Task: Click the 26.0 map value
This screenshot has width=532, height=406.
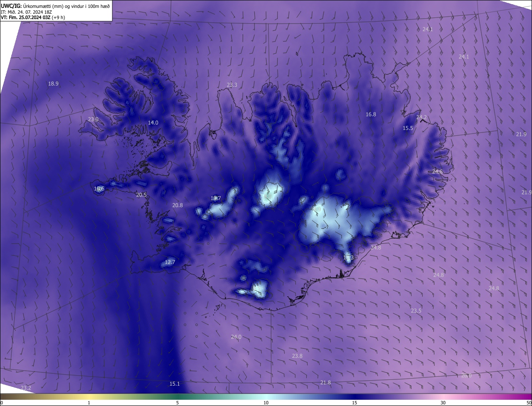Action: (466, 376)
